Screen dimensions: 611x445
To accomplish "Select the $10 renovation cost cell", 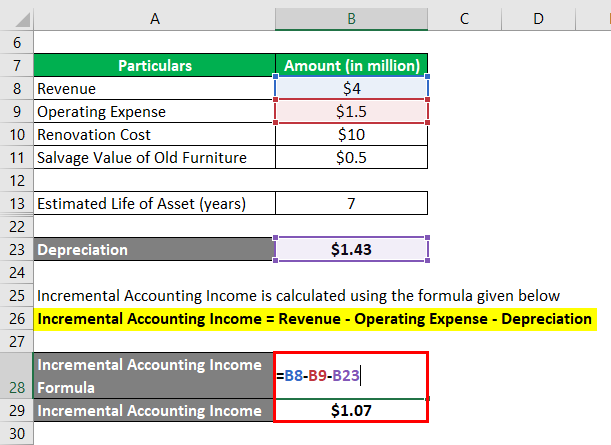I will (x=351, y=134).
